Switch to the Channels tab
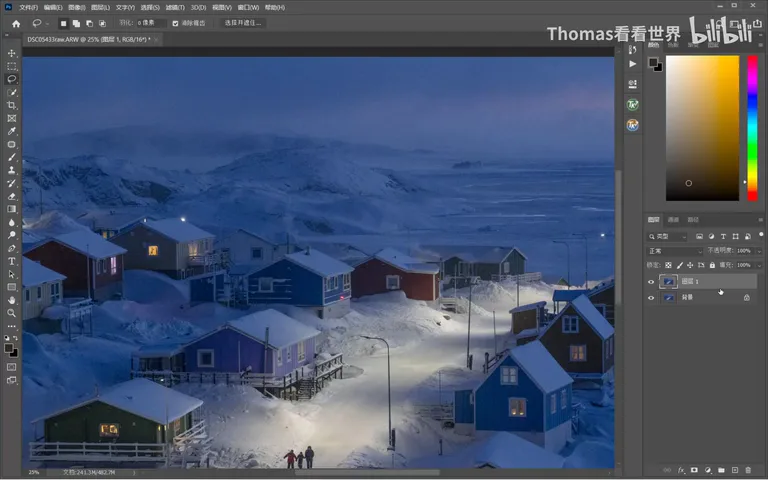This screenshot has height=480, width=768. click(x=673, y=220)
